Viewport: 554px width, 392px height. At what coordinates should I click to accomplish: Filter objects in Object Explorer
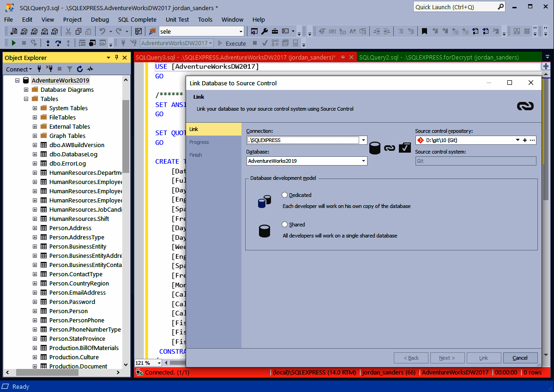pos(70,69)
